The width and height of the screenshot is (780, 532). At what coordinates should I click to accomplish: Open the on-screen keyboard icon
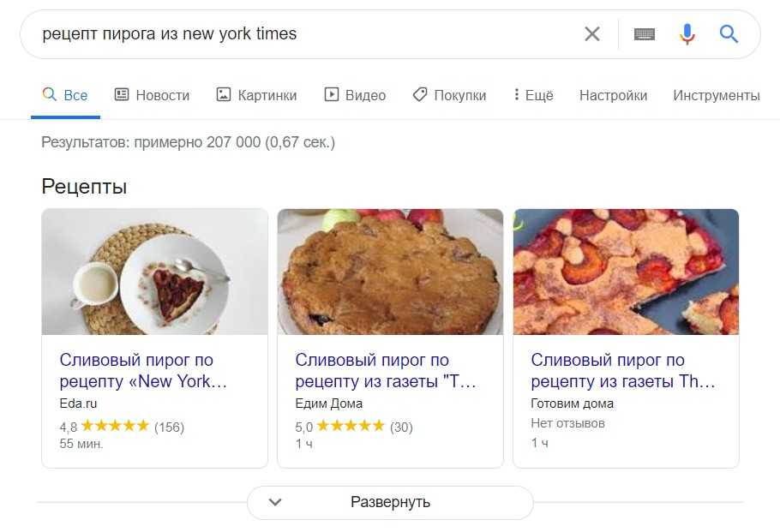click(644, 34)
